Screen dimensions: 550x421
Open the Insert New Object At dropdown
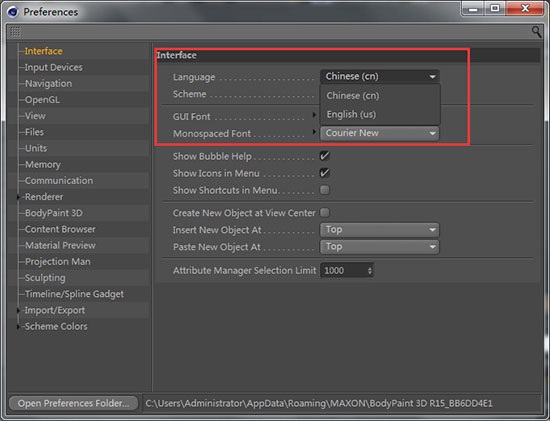[380, 230]
